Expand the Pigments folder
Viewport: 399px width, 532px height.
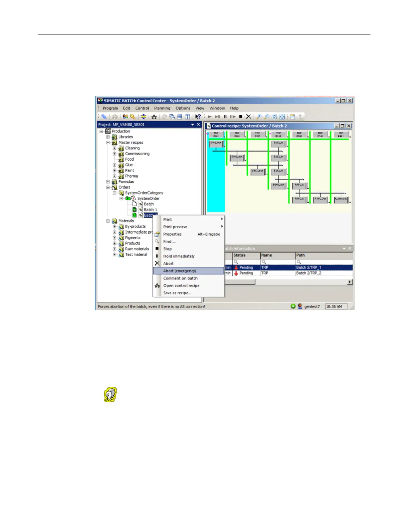(115, 238)
